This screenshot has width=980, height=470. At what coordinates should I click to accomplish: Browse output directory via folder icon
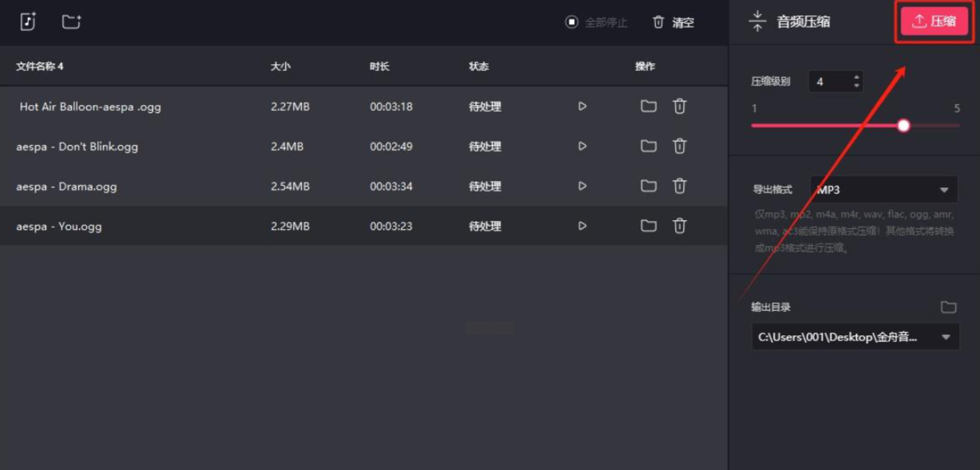pyautogui.click(x=948, y=307)
